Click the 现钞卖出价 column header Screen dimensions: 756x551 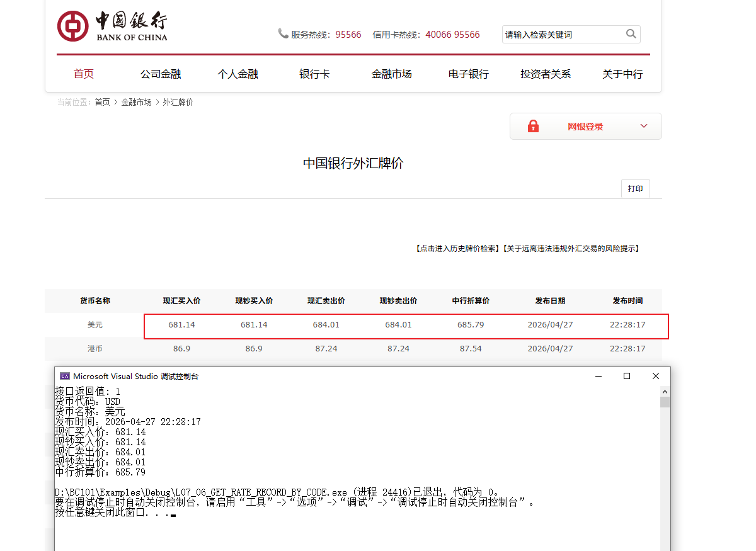pos(398,301)
